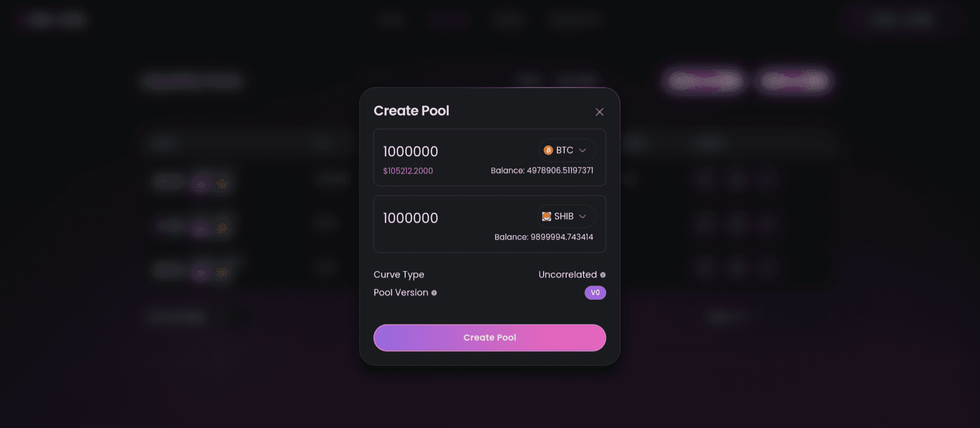Toggle the V0 pool version badge

tap(595, 293)
